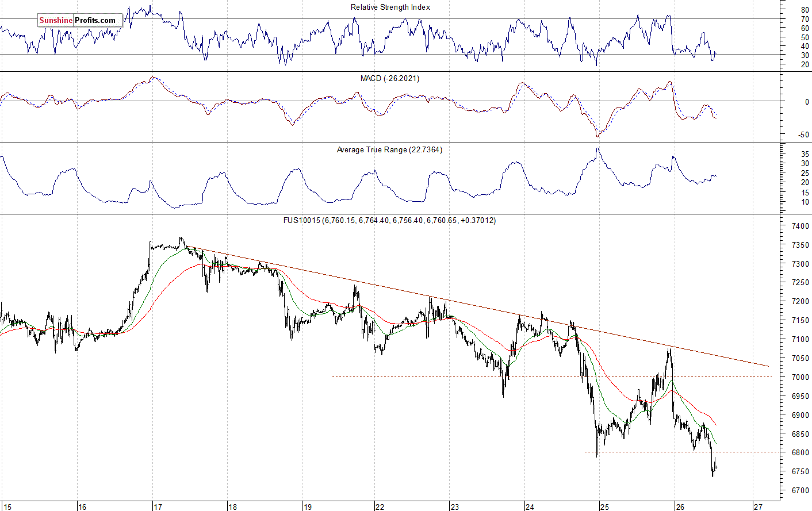Click the 6750 price axis label
The height and width of the screenshot is (511, 812).
(800, 472)
